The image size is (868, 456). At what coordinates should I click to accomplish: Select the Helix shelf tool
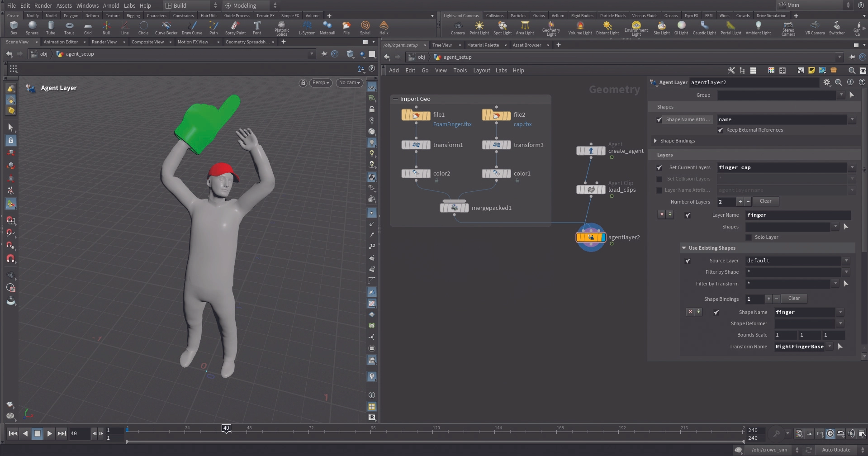(384, 28)
